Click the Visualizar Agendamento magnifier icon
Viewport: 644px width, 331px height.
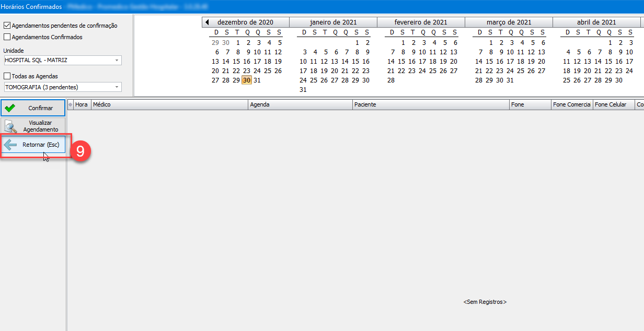pyautogui.click(x=10, y=126)
